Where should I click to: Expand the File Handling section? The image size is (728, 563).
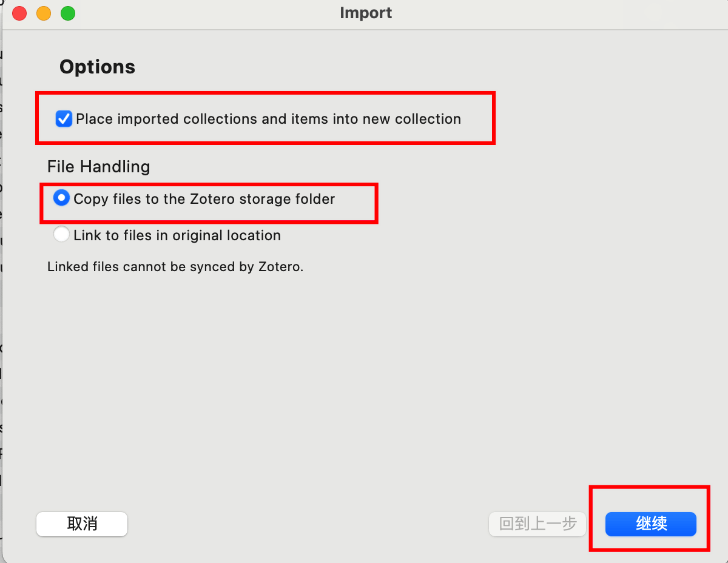(x=98, y=166)
